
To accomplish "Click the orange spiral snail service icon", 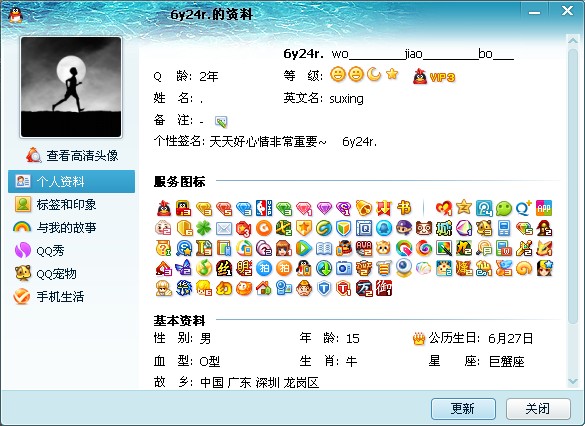I will tap(524, 268).
